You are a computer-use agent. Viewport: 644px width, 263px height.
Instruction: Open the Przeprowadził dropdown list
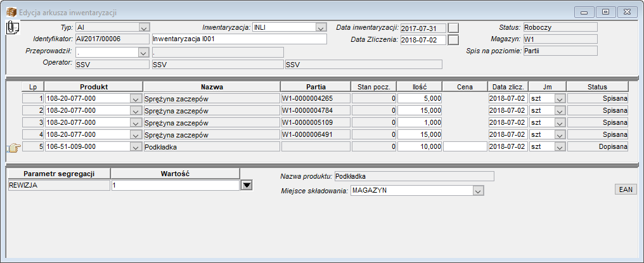pos(143,53)
